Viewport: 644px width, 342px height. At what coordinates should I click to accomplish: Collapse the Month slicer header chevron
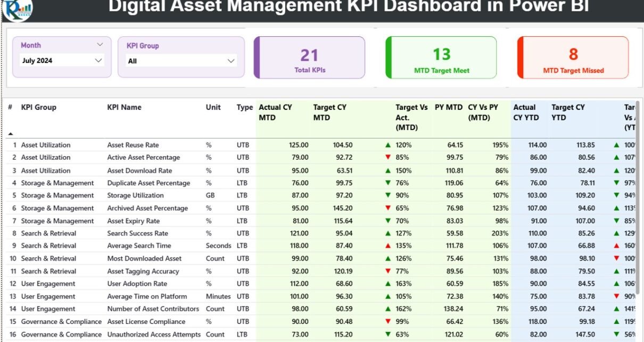point(100,45)
